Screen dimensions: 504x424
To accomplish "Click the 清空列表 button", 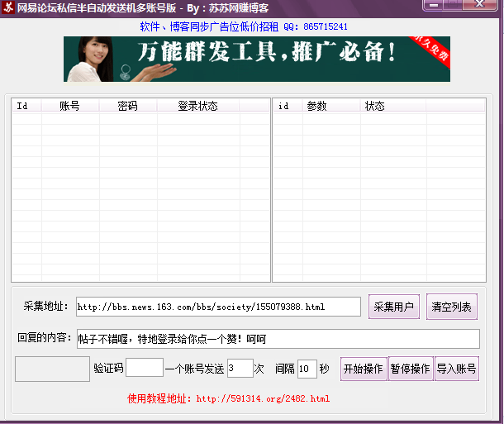I will (x=452, y=307).
